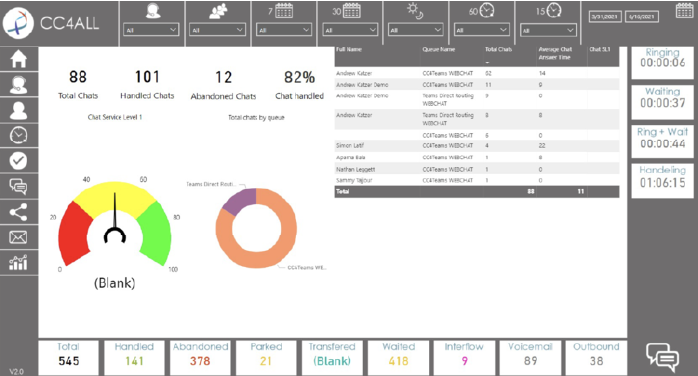Click the 60 minute clock icon
Screen dimensions: 698x376
coord(487,10)
